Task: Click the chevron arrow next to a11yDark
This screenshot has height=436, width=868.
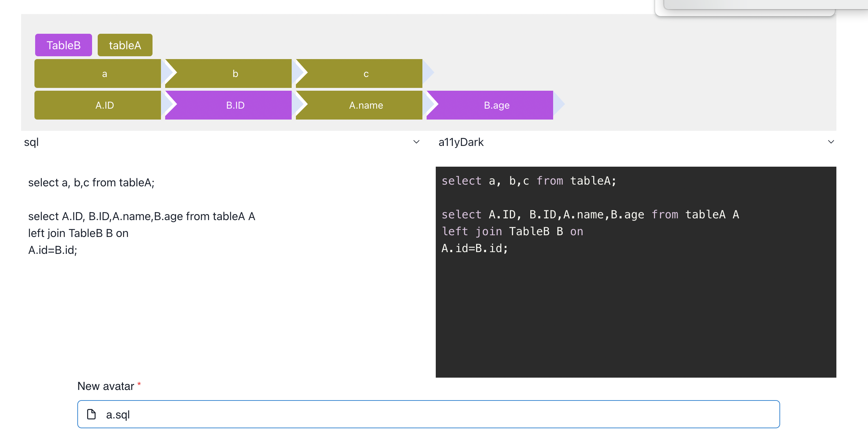Action: (x=831, y=142)
